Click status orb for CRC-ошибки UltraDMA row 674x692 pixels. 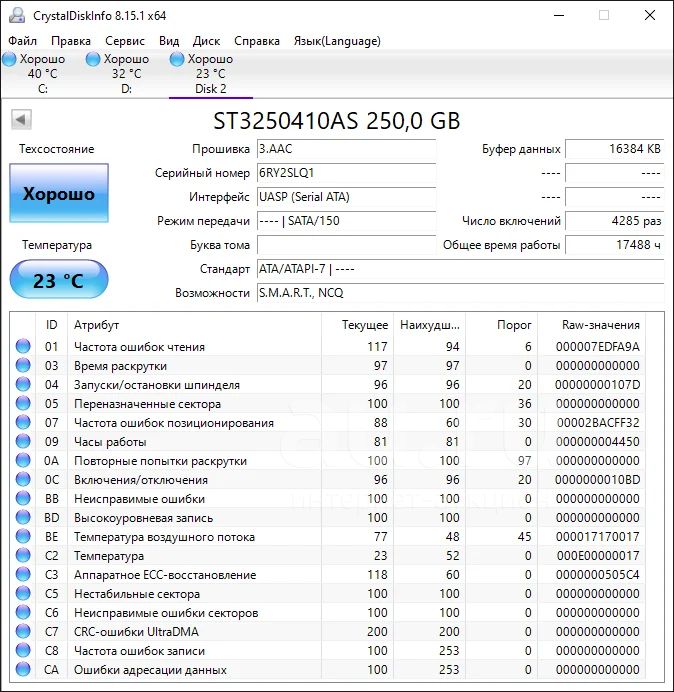22,632
